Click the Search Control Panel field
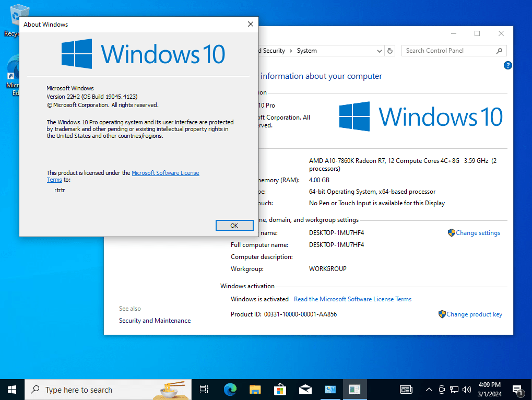 tap(454, 51)
